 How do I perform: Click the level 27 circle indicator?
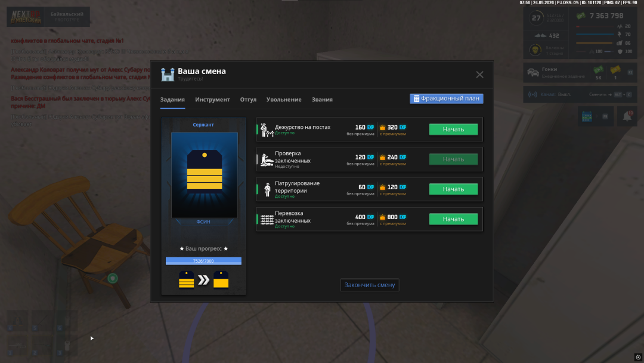(x=536, y=18)
